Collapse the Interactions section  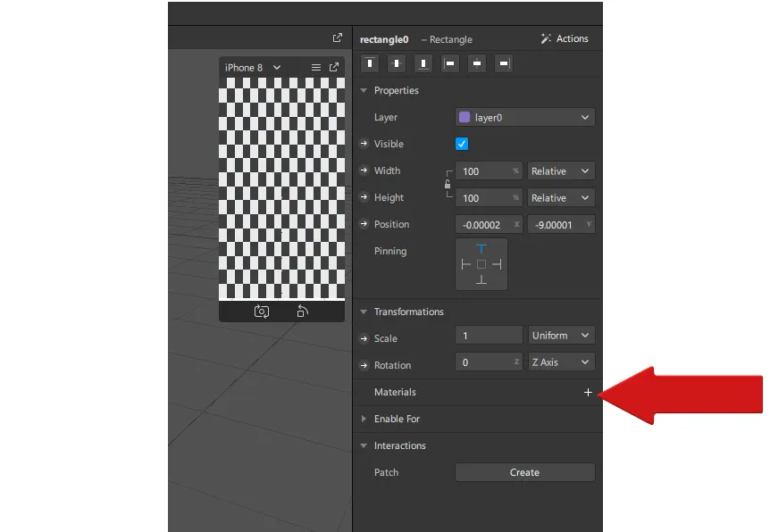pos(364,445)
